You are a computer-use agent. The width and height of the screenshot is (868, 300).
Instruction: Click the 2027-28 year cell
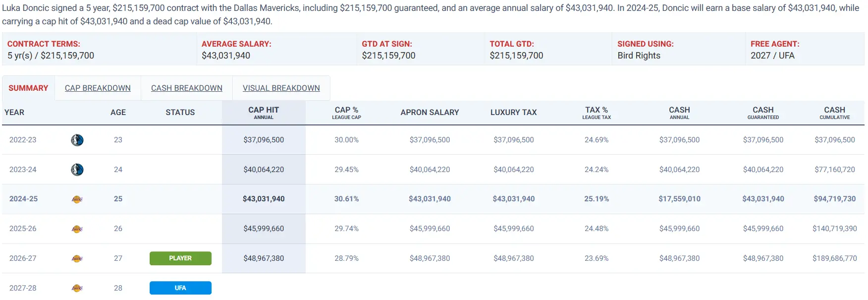23,288
